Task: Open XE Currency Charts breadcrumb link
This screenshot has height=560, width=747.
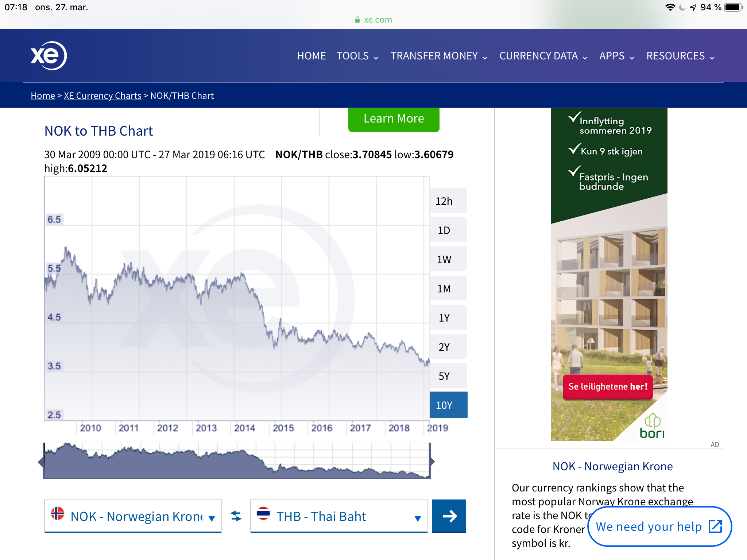Action: click(x=102, y=96)
